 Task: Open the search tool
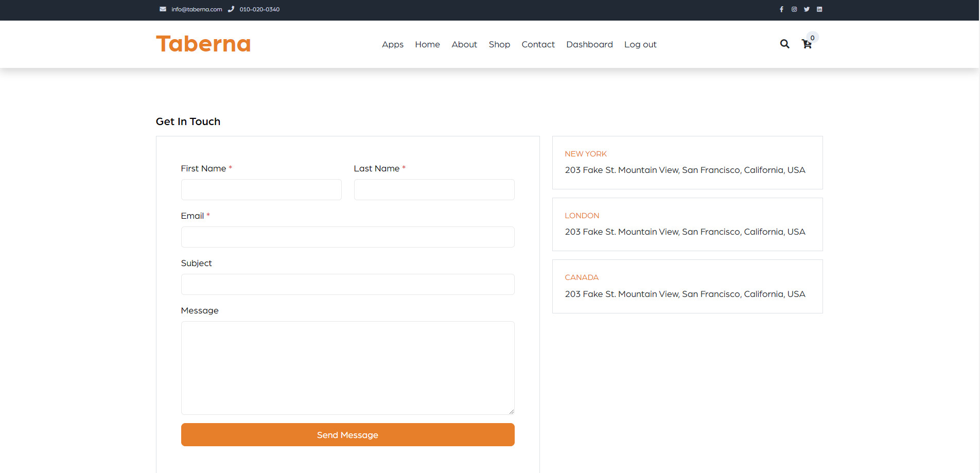tap(784, 44)
